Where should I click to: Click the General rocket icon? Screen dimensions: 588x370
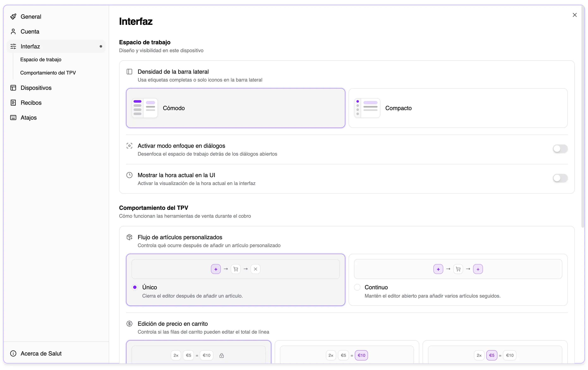click(13, 17)
